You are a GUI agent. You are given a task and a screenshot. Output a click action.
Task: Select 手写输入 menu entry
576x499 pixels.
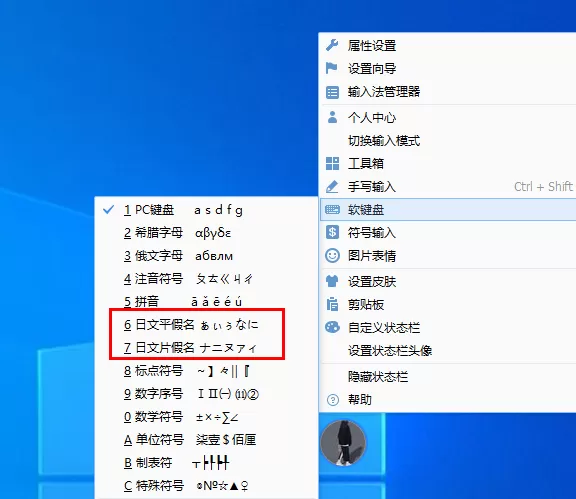pos(447,187)
